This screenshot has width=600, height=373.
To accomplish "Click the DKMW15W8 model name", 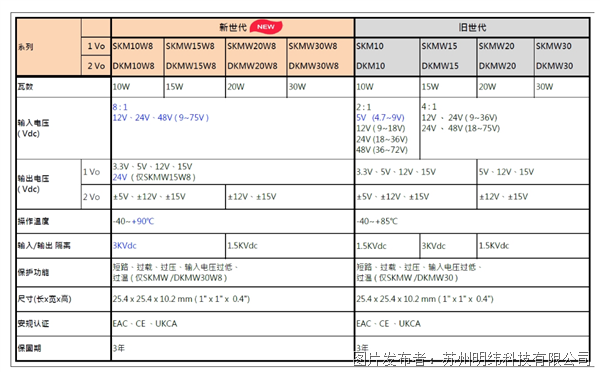I will [x=191, y=66].
